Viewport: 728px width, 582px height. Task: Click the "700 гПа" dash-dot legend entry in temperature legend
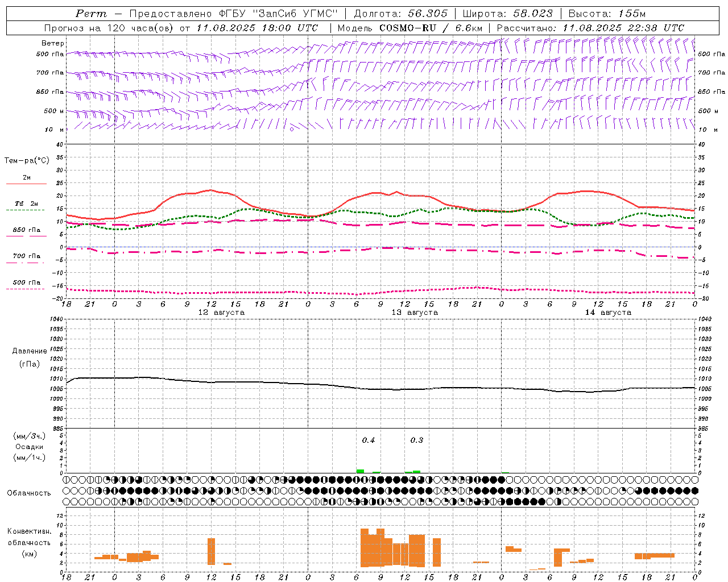[x=27, y=256]
